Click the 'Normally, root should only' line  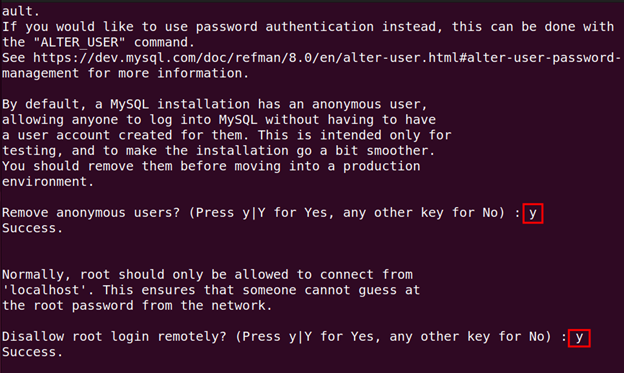pos(207,274)
